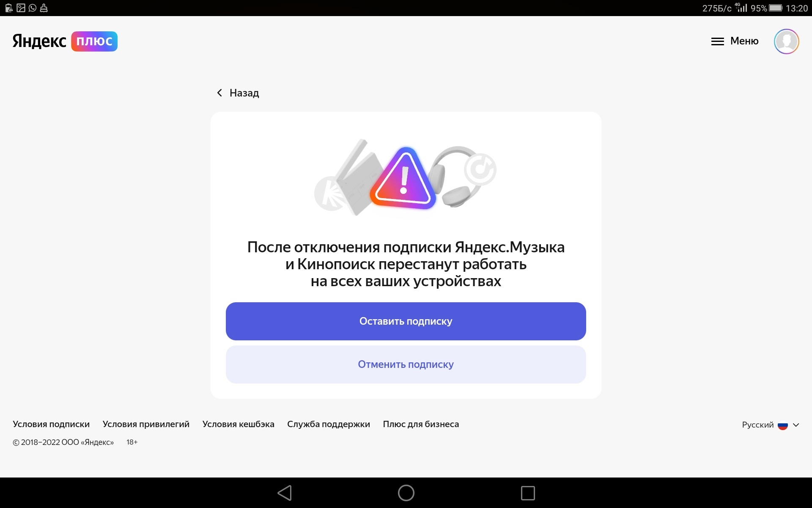Image resolution: width=812 pixels, height=508 pixels.
Task: Click Отменить подписку cancel subscription link
Action: click(x=406, y=364)
